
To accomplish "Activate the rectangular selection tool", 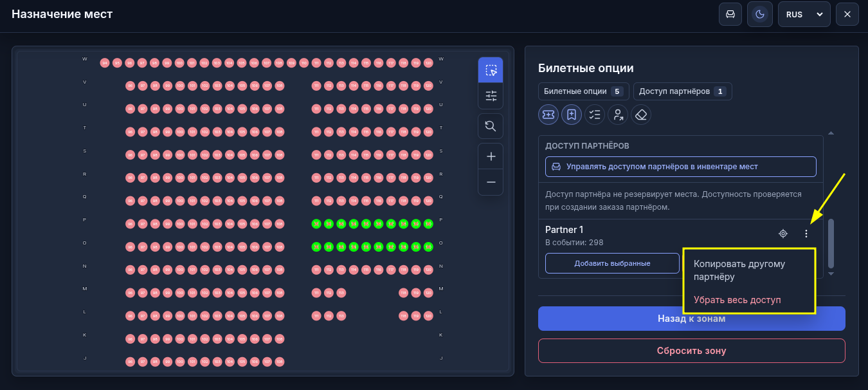I will tap(491, 70).
